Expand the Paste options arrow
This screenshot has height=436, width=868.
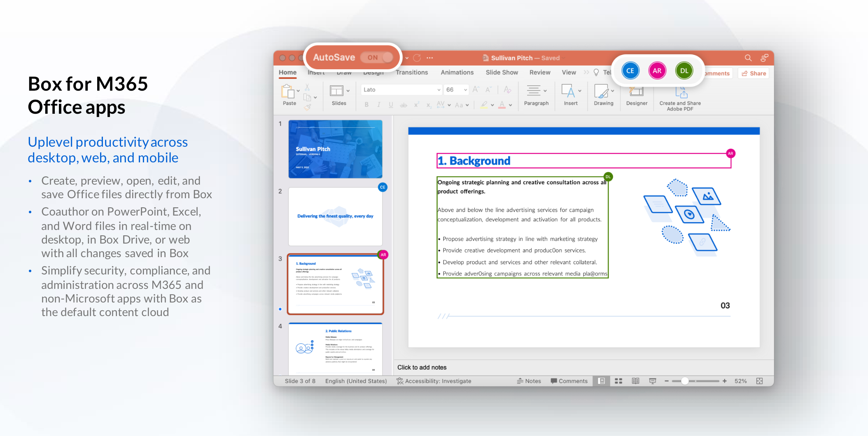pyautogui.click(x=298, y=91)
